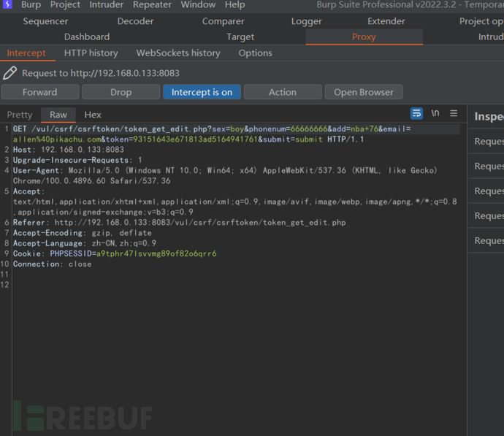The image size is (504, 436).
Task: Switch to the Dashboard tab
Action: tap(87, 37)
